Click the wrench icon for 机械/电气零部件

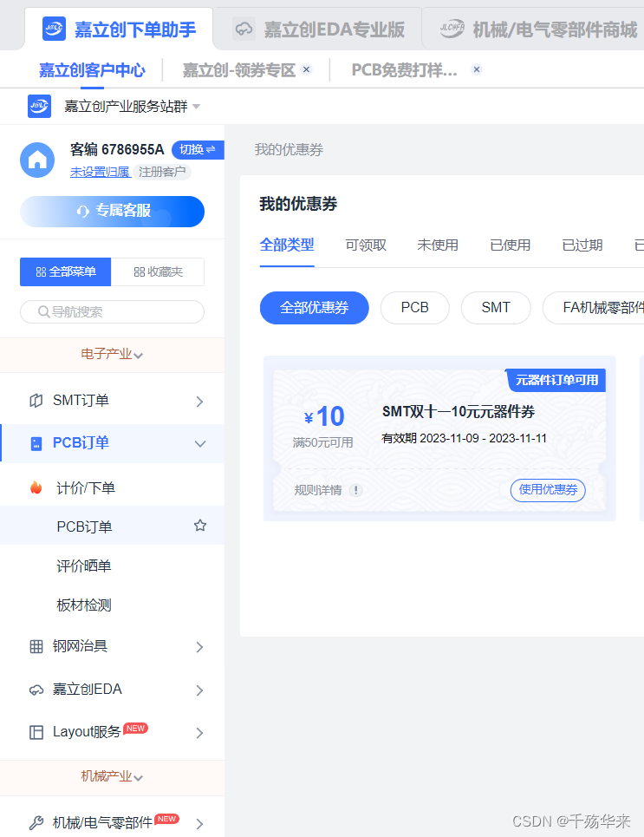click(x=36, y=822)
